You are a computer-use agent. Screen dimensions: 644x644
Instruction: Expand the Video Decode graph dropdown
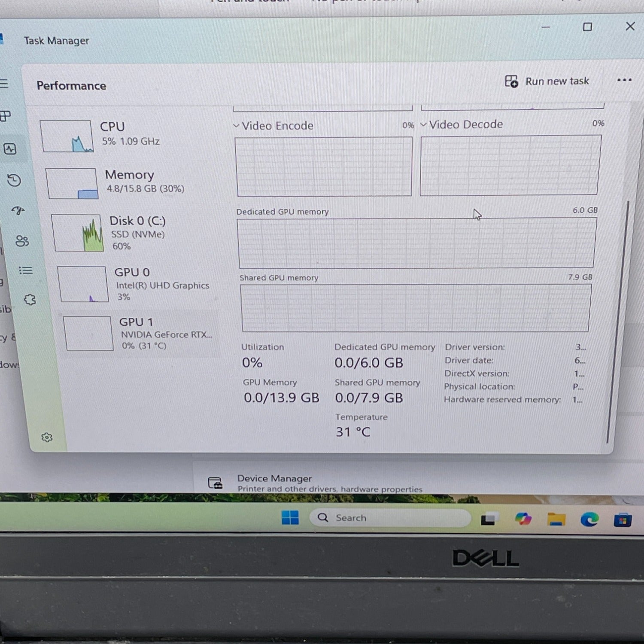click(423, 125)
